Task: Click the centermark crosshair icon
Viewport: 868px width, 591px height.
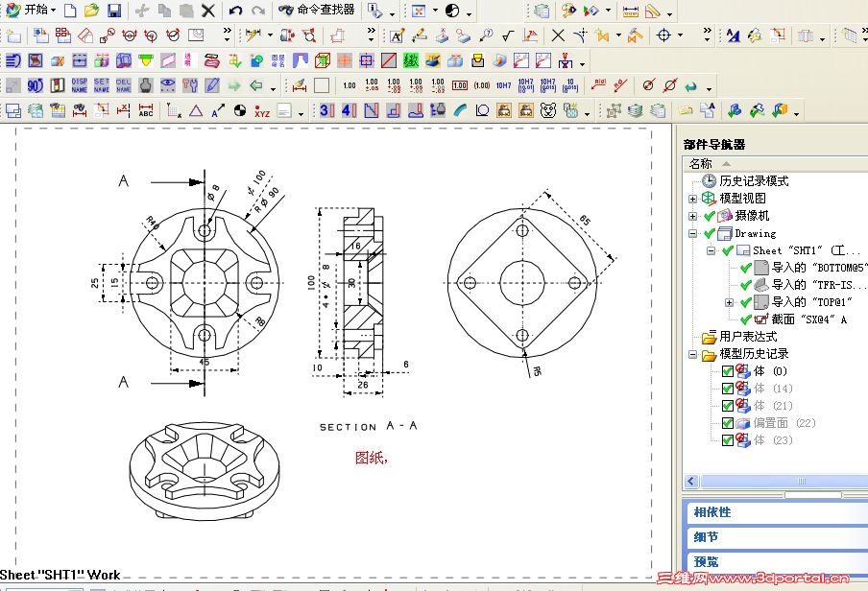Action: [663, 35]
